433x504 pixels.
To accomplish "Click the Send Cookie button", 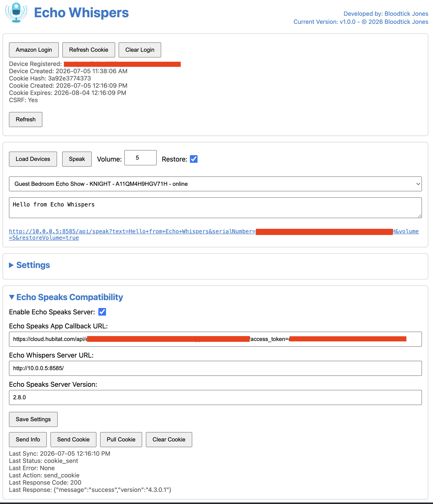I will (x=73, y=440).
